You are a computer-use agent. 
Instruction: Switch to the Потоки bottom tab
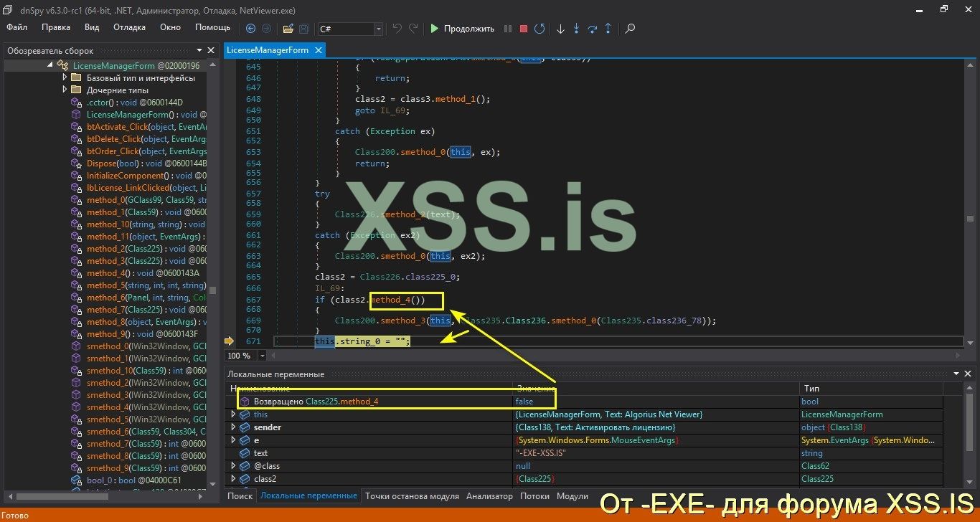[534, 495]
